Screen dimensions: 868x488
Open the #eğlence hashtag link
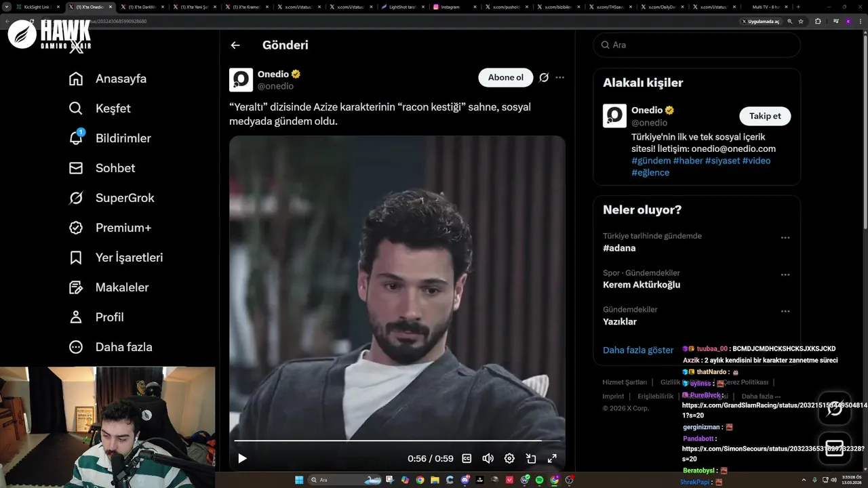tap(650, 173)
